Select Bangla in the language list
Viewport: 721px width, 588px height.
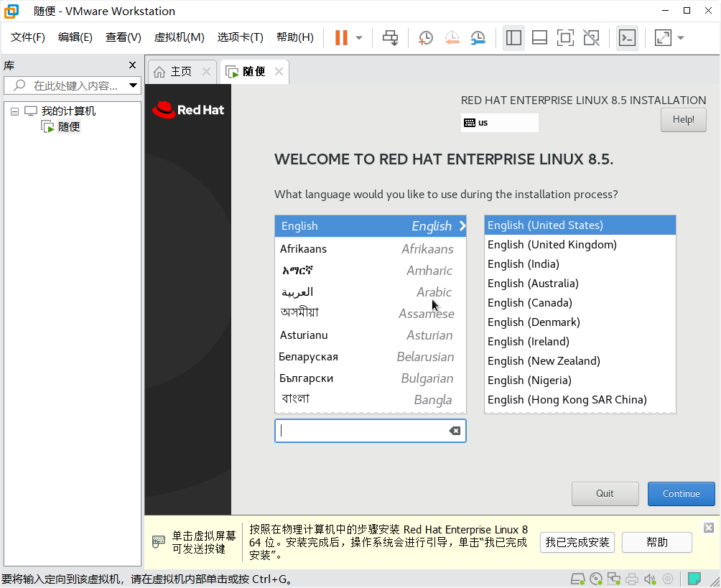tap(370, 399)
